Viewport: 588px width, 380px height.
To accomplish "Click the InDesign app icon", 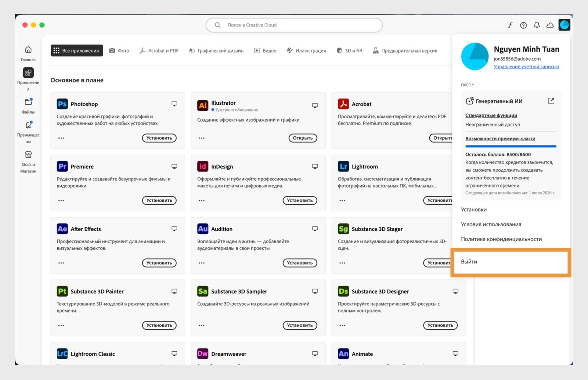I will pos(203,166).
